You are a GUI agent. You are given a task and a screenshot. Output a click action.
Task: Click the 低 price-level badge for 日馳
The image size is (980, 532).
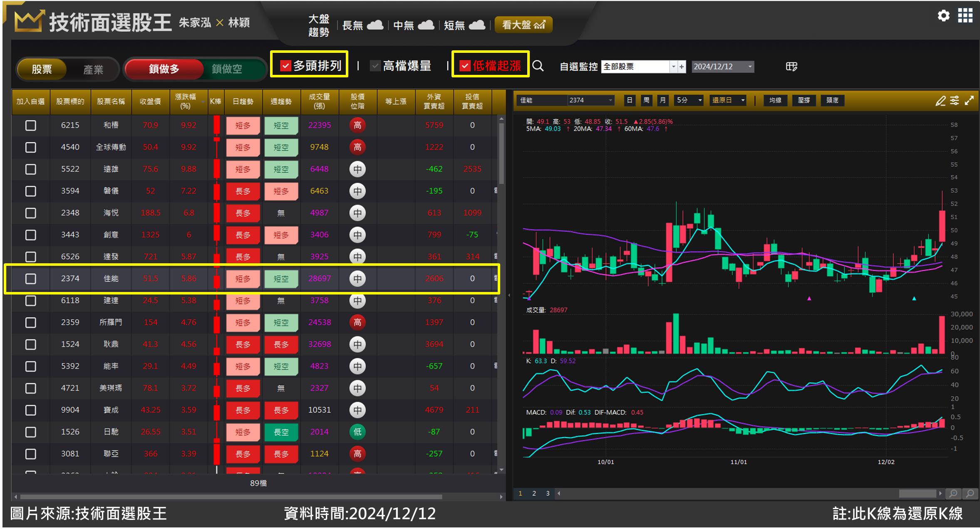click(357, 432)
